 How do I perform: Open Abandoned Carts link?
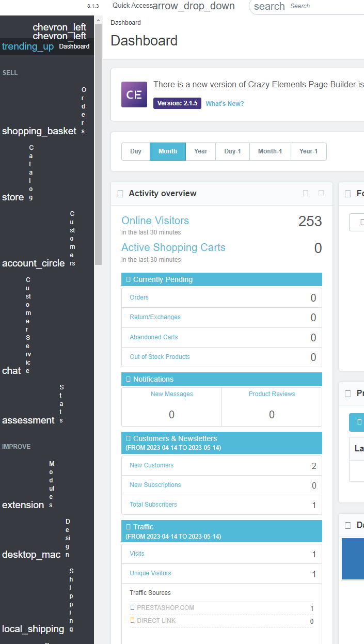point(153,337)
